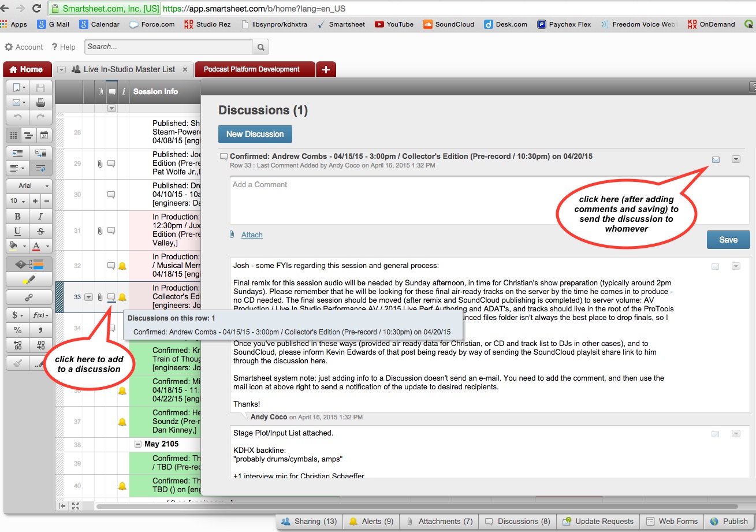Open the discussion icon on row 29
Screen dimensions: 756x532
tap(111, 164)
